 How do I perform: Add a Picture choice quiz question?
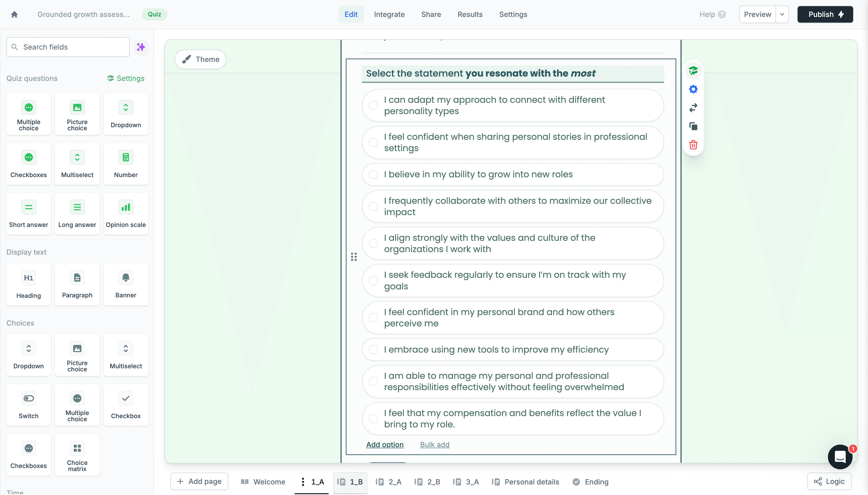(x=77, y=115)
